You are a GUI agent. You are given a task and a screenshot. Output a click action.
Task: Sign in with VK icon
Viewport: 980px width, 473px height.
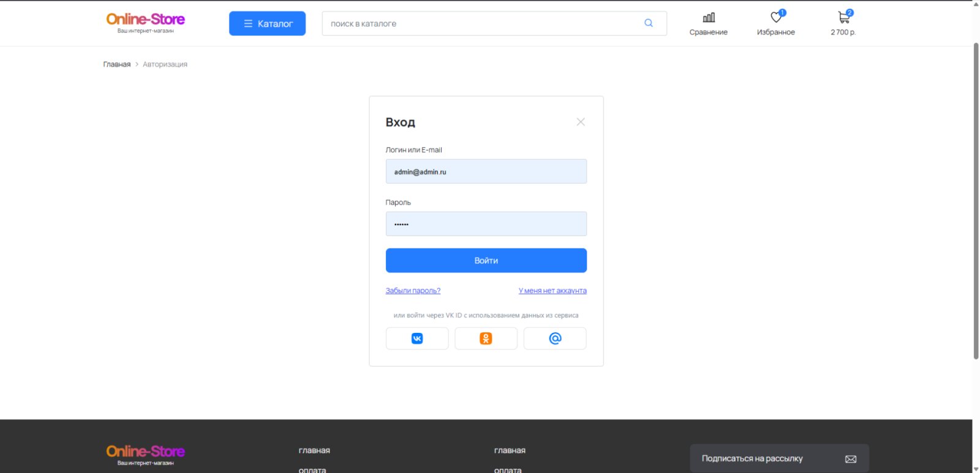tap(417, 338)
